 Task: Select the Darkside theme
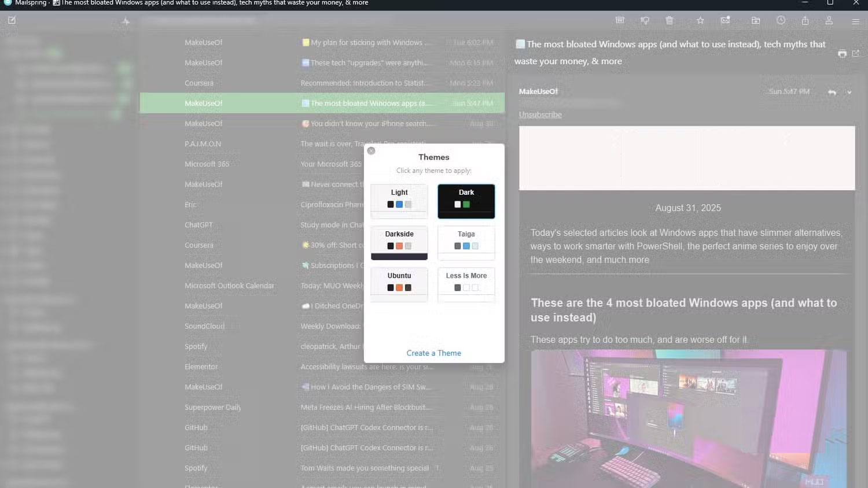pos(399,242)
